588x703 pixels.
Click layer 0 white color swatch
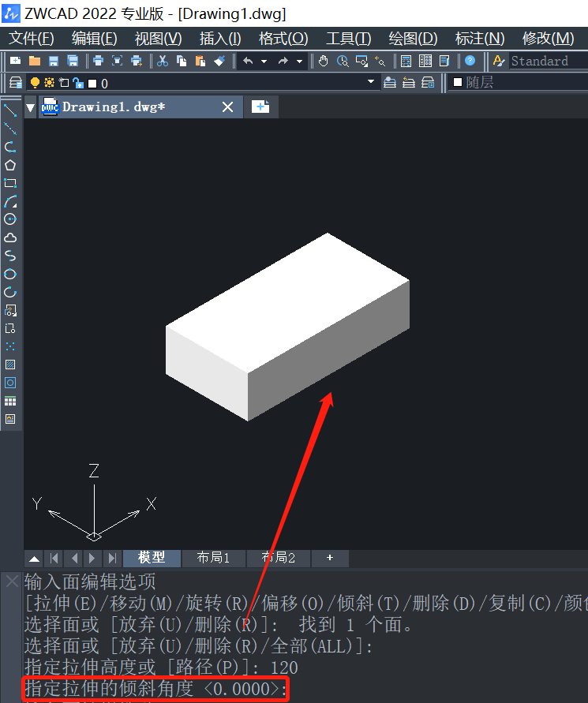(92, 84)
